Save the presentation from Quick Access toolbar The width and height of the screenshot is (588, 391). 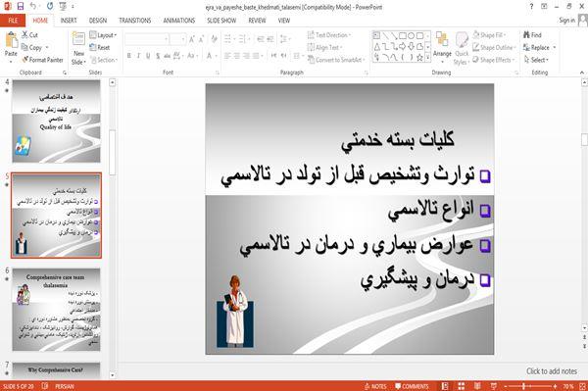[21, 7]
